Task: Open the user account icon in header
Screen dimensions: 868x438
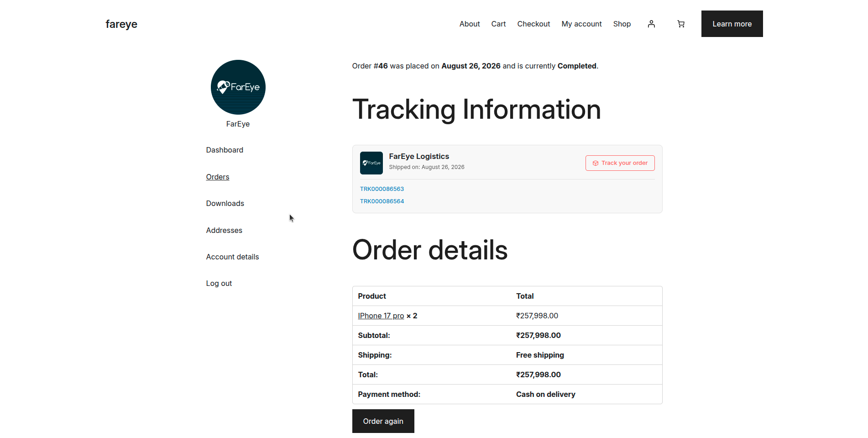Action: tap(651, 24)
